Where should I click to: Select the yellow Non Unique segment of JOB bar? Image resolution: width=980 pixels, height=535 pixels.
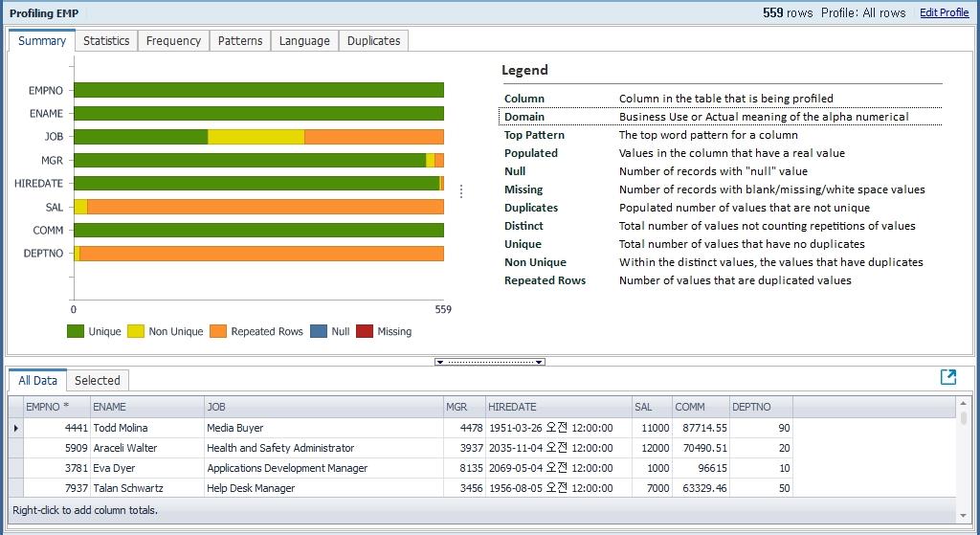click(256, 137)
